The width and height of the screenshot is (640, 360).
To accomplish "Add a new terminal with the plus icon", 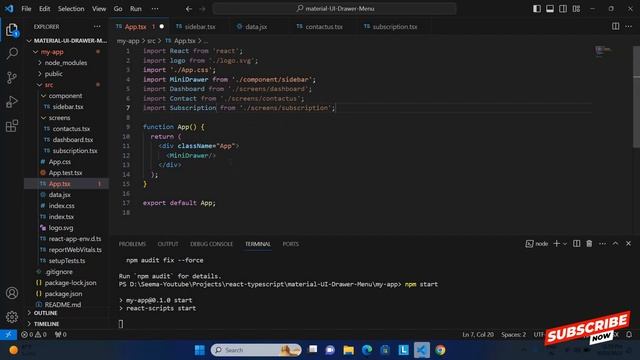I will 556,244.
